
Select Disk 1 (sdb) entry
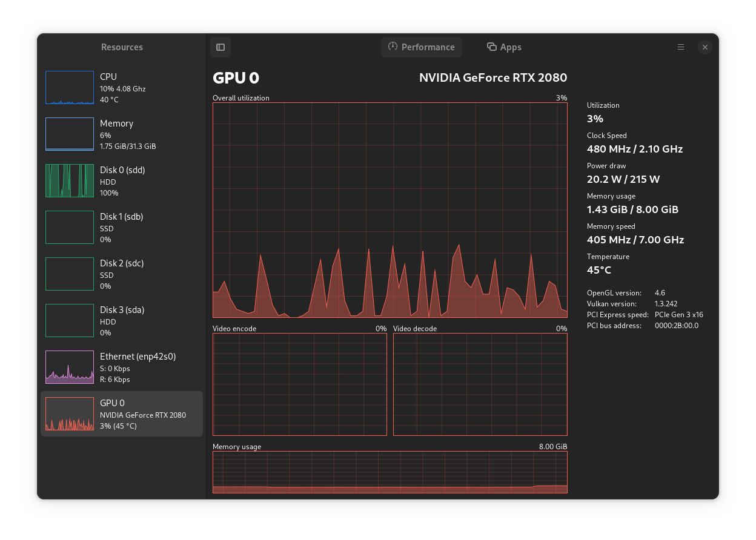[122, 228]
